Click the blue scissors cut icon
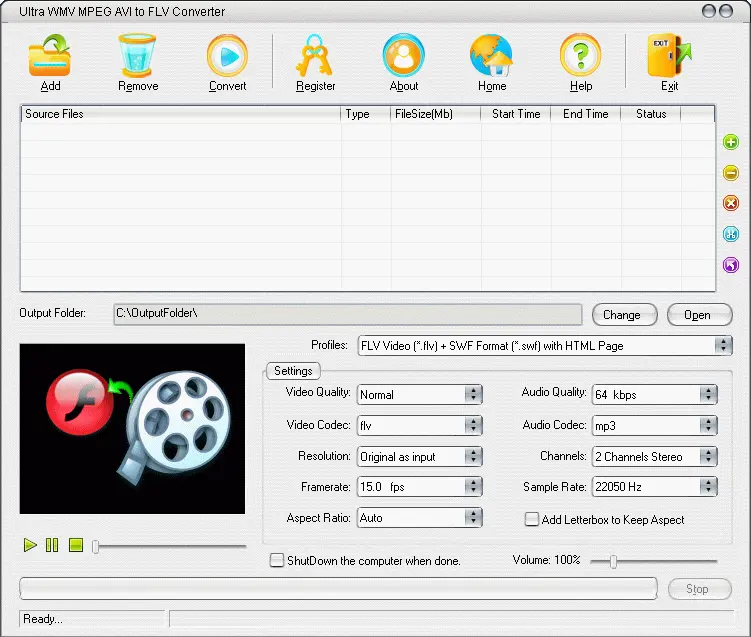Image resolution: width=751 pixels, height=637 pixels. [x=731, y=234]
